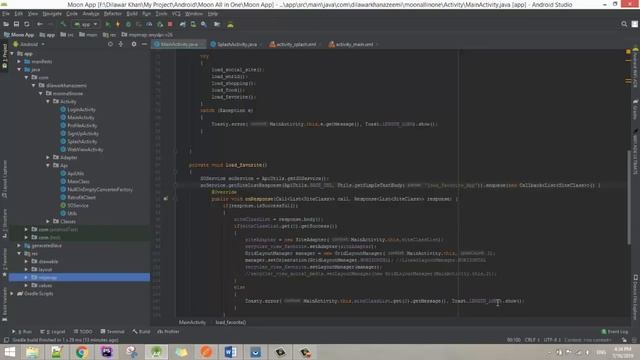Screen dimensions: 640x360
Task: Click the Android robot icon in toolbar
Action: point(230,24)
